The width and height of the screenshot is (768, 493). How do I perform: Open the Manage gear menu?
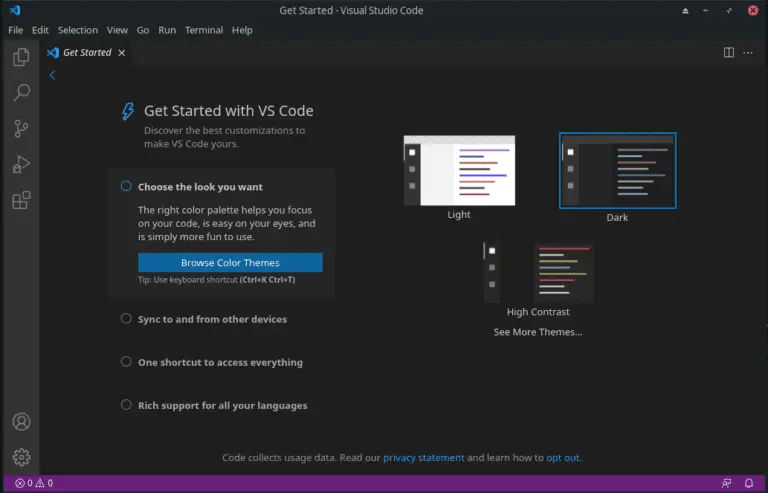[x=21, y=457]
